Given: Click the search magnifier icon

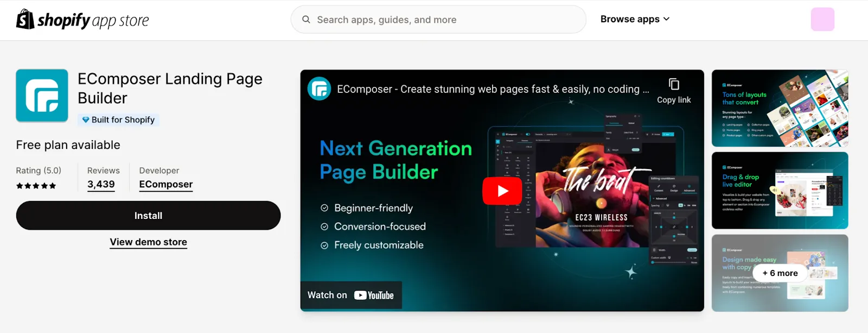Looking at the screenshot, I should click(x=306, y=20).
